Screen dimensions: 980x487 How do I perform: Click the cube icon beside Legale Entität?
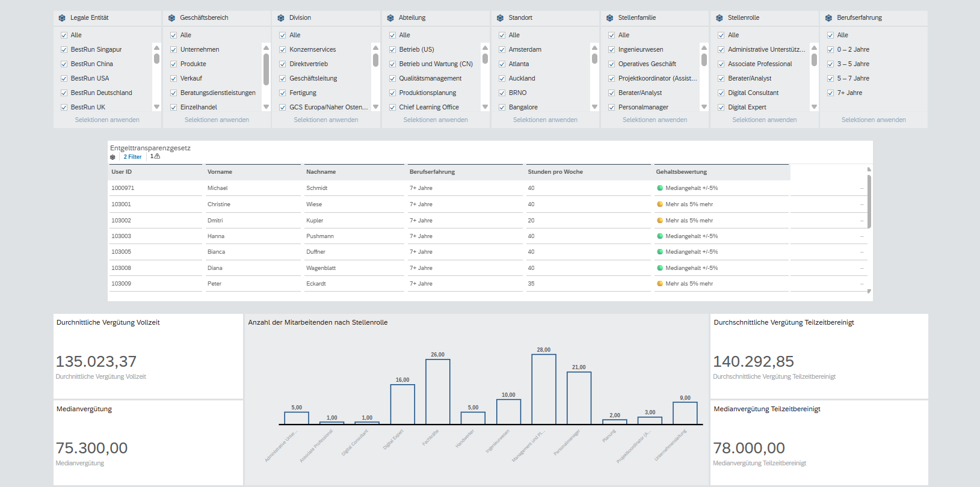click(62, 18)
